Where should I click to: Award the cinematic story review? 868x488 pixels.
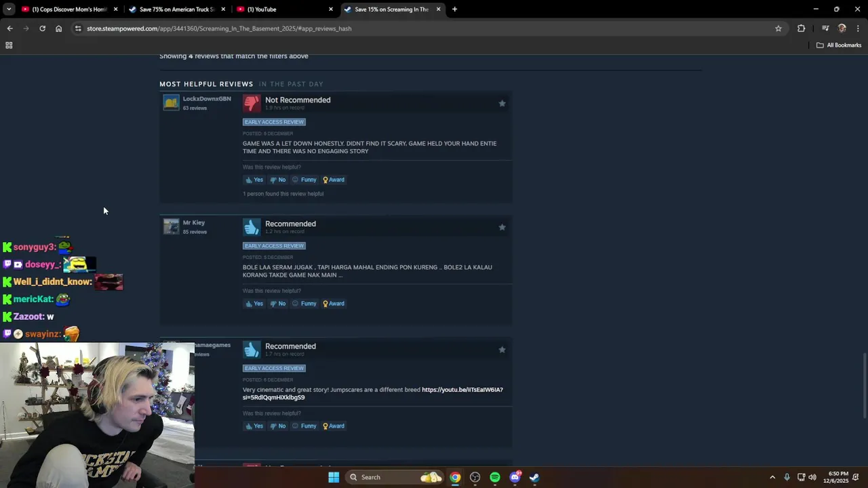pos(334,426)
